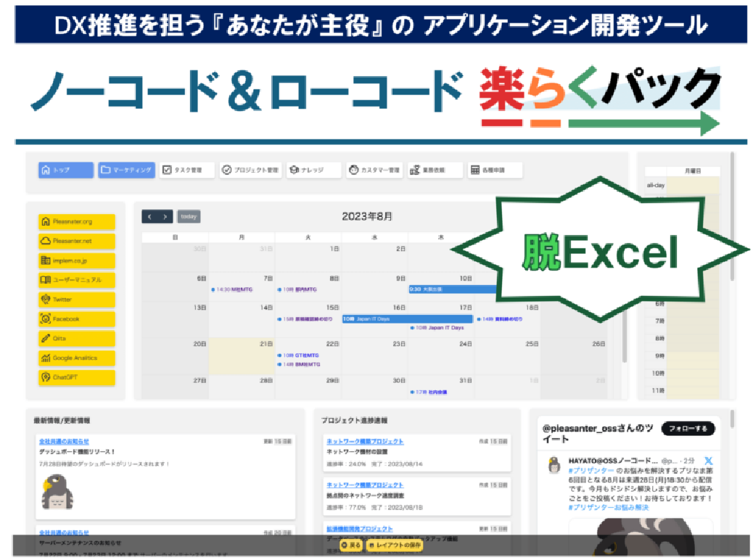This screenshot has width=753, height=560.
Task: Open the implem.co.jp building link
Action: pos(77,261)
